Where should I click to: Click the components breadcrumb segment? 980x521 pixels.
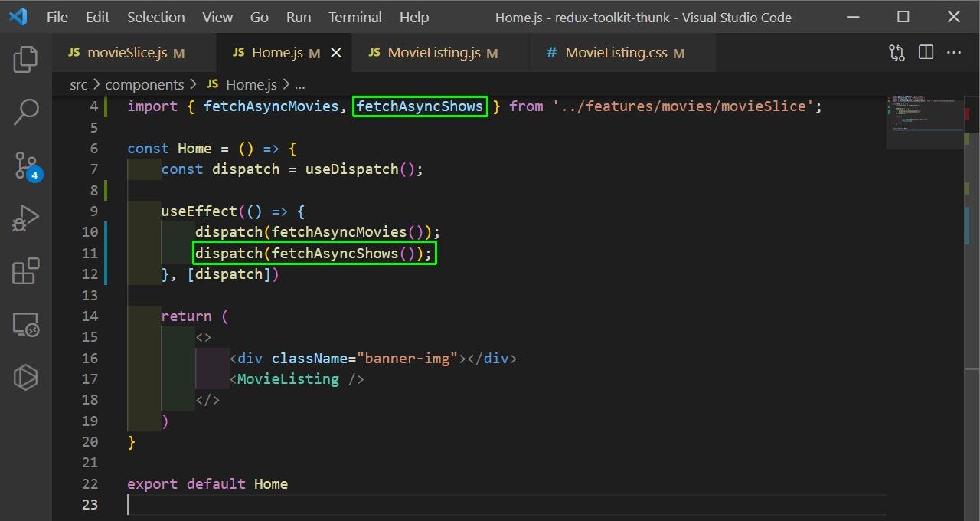pos(145,84)
